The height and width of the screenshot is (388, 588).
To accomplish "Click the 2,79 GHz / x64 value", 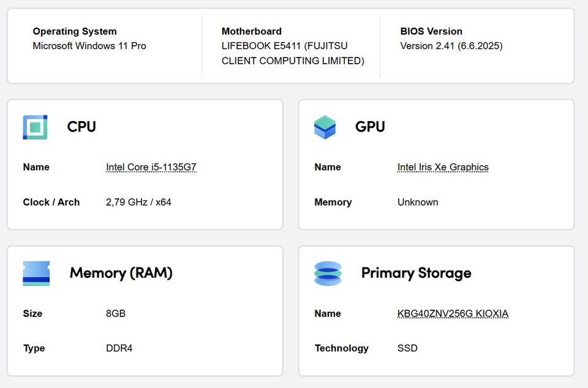I will 138,202.
